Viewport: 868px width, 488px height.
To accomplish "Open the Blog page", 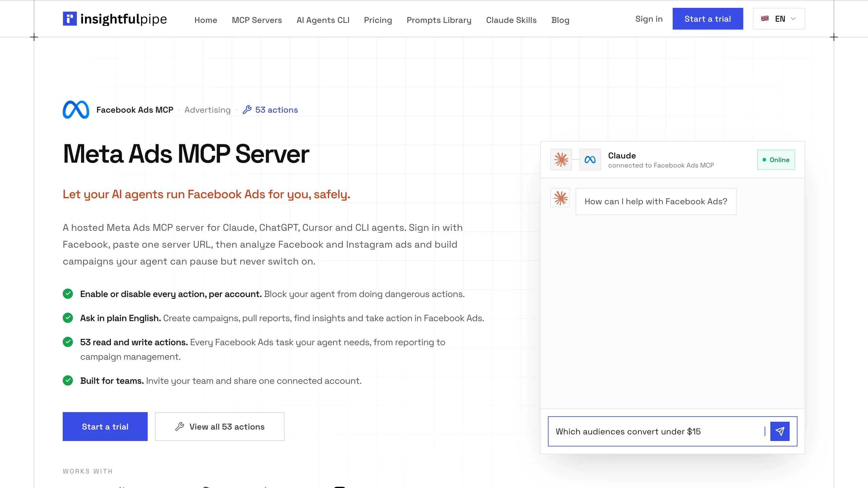I will (560, 20).
